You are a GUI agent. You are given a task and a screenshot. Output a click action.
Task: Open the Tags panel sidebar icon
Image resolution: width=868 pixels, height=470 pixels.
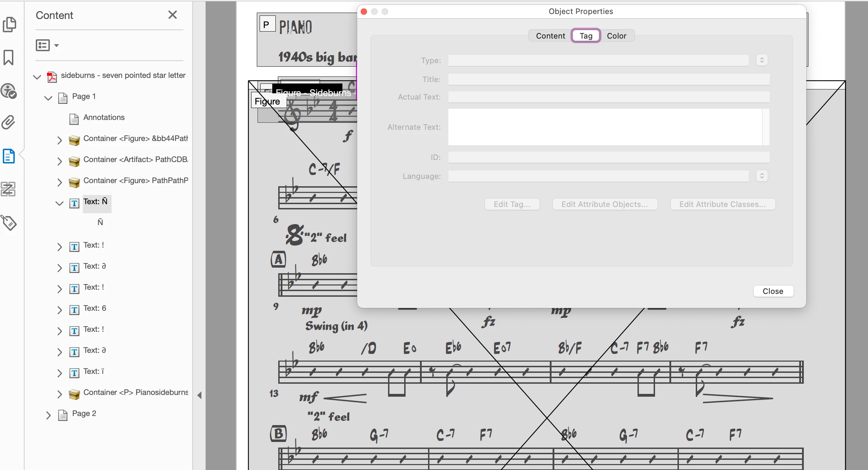(x=9, y=222)
